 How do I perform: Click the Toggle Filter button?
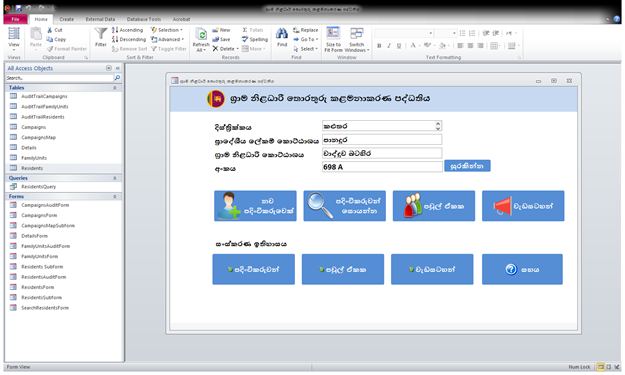click(168, 49)
